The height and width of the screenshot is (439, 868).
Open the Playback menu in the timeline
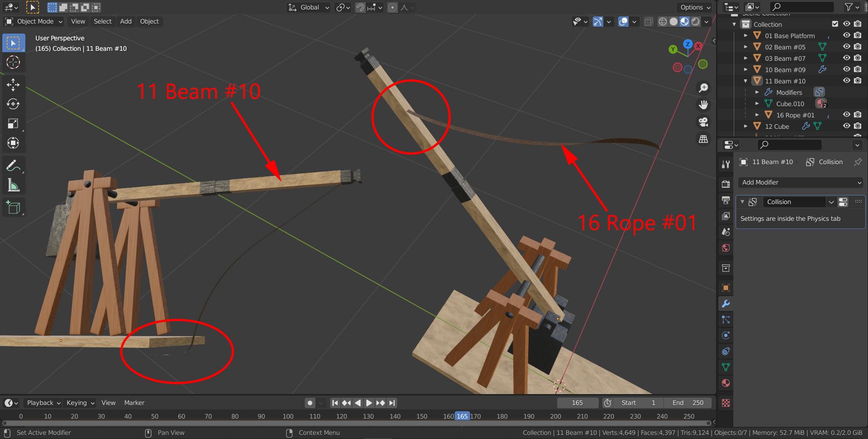(42, 402)
